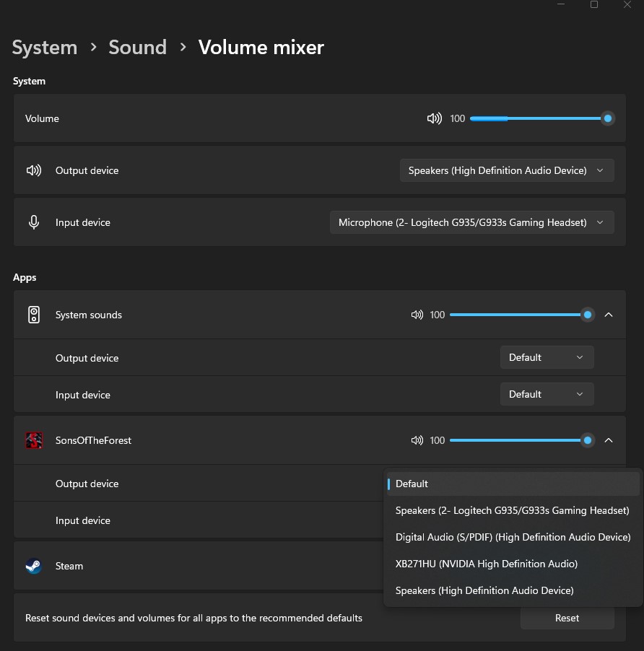
Task: Collapse the System sounds section
Action: pyautogui.click(x=609, y=315)
